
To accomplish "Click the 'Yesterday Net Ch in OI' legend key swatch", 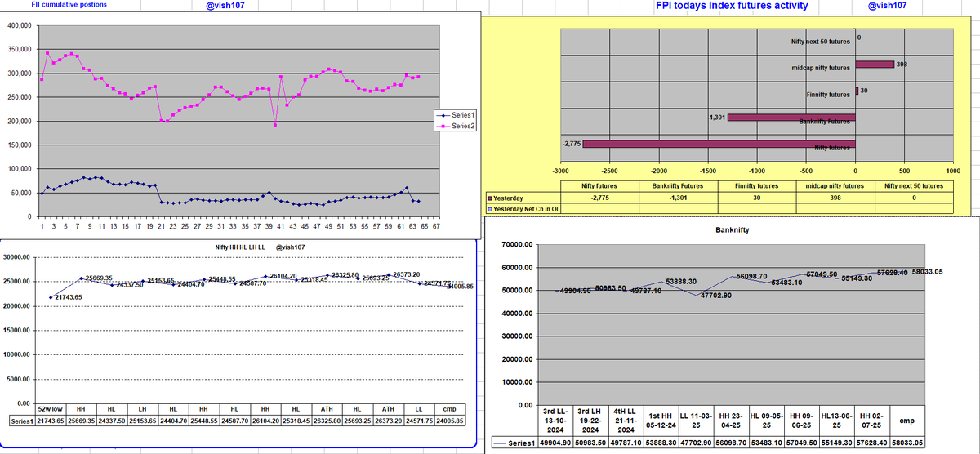I will pyautogui.click(x=489, y=209).
